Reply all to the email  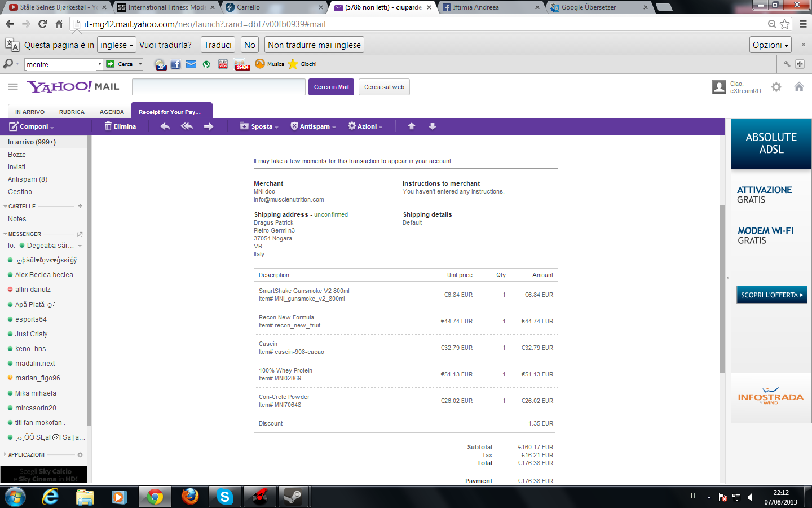(187, 126)
